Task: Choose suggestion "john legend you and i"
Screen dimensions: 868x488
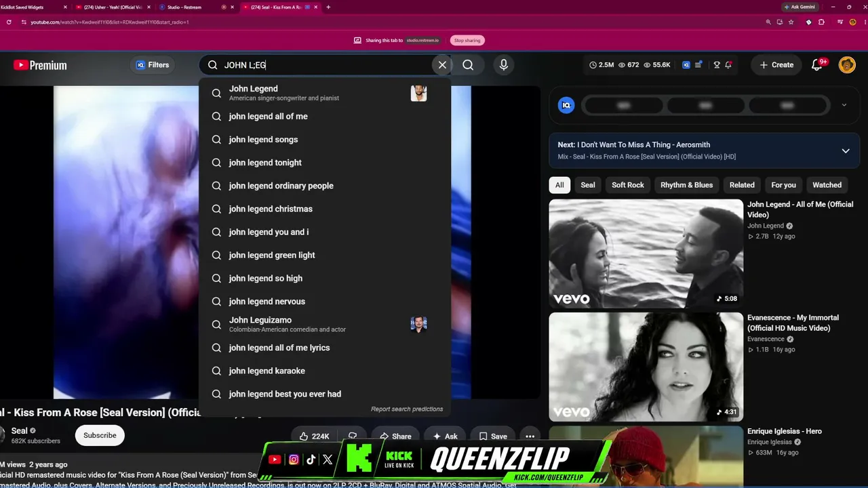Action: tap(325, 232)
